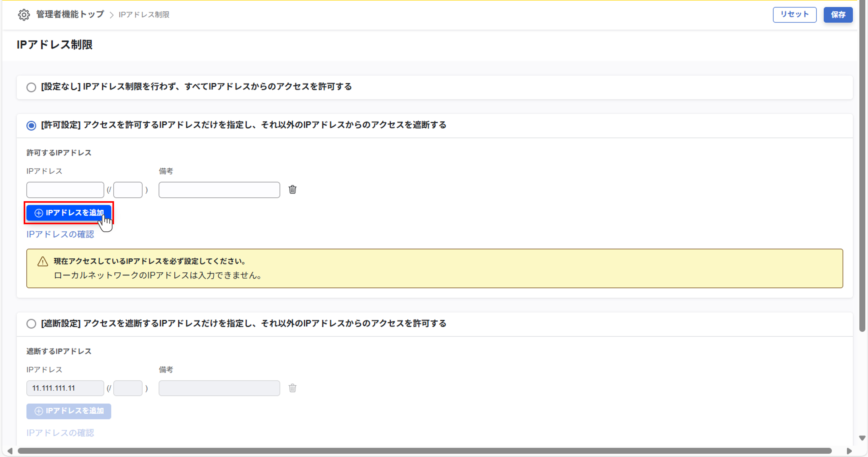Click the down arrow of the vertical scrollbar
The height and width of the screenshot is (457, 868).
coord(862,438)
